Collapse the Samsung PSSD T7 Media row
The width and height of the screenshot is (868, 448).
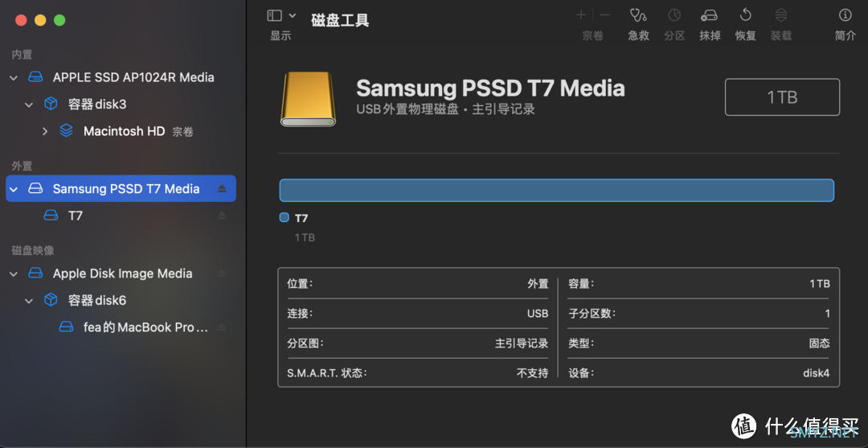click(14, 189)
